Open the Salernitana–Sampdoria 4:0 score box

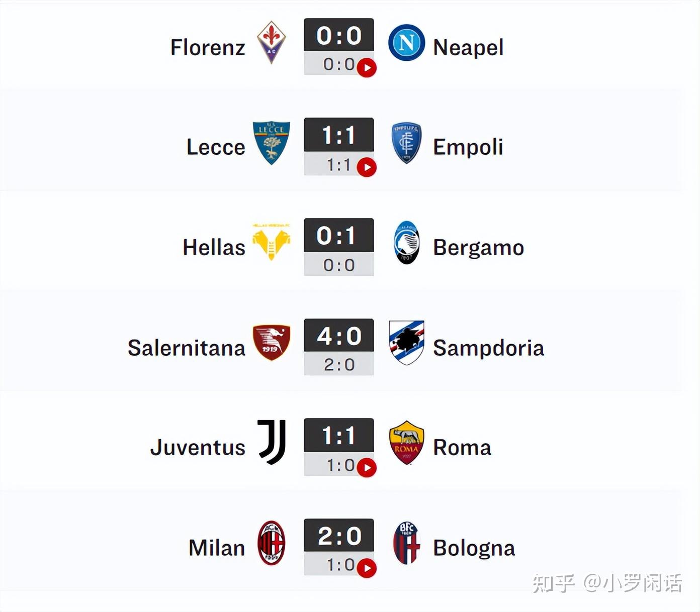click(x=339, y=336)
